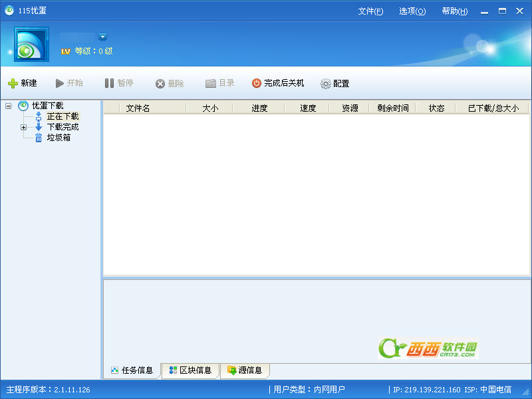
Task: Click the 完成后关机 button
Action: pos(278,83)
